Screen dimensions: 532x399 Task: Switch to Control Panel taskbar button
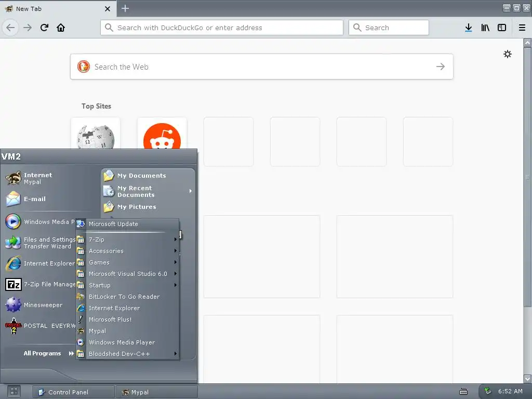pos(74,392)
